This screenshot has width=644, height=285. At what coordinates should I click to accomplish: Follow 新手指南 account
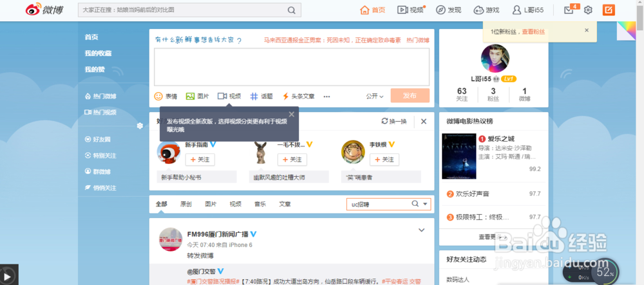click(200, 160)
